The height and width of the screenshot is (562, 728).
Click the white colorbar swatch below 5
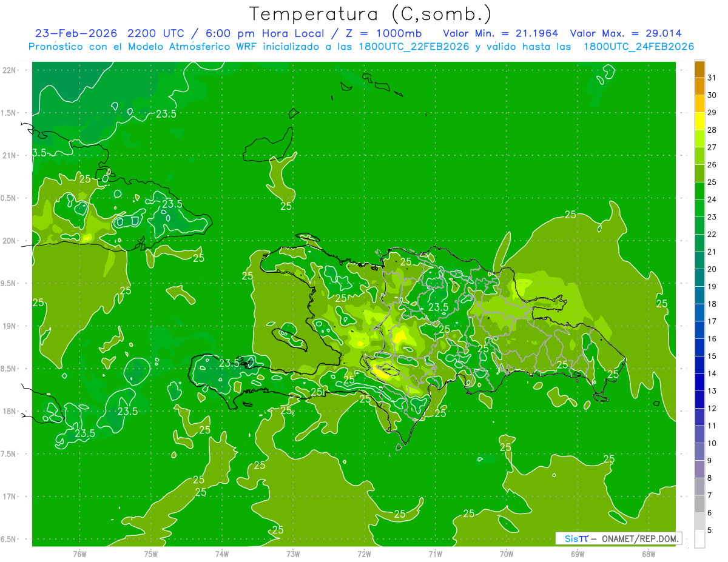click(699, 539)
